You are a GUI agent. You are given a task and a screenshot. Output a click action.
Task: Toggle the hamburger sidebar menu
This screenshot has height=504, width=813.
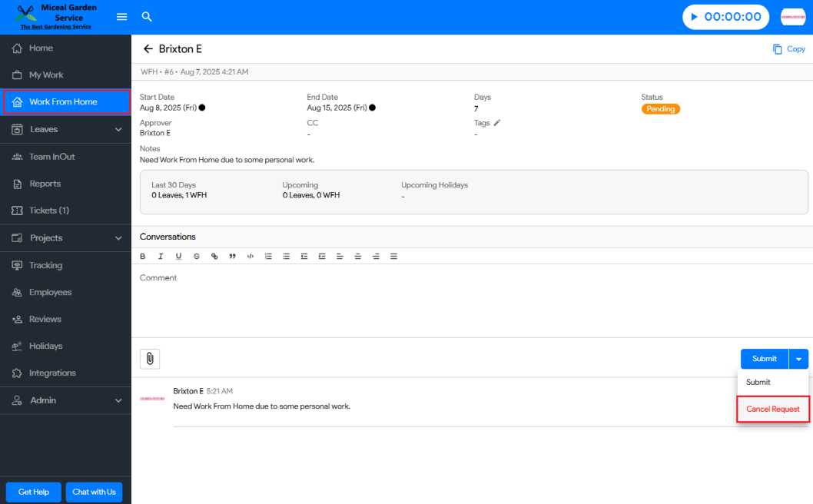click(121, 17)
